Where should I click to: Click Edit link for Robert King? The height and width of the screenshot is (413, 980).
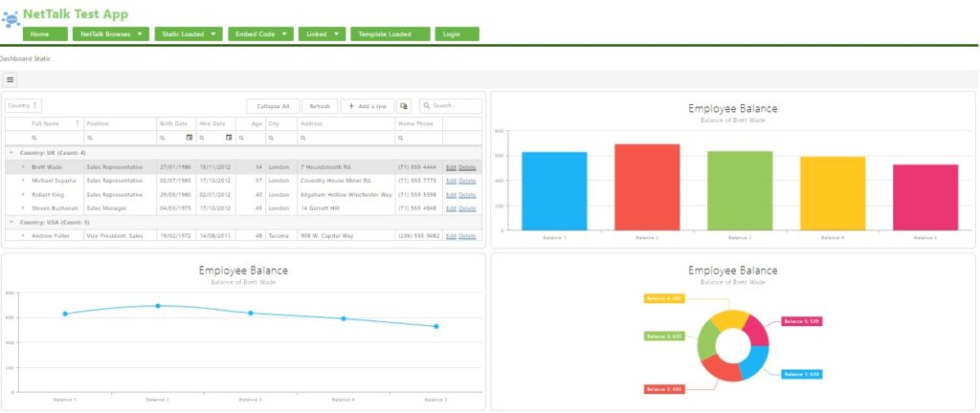click(x=451, y=194)
